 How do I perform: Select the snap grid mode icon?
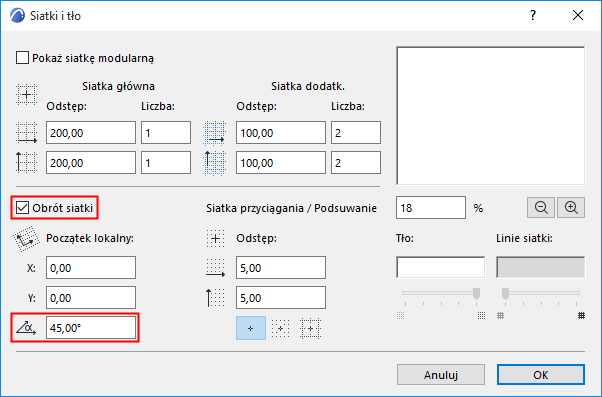280,328
